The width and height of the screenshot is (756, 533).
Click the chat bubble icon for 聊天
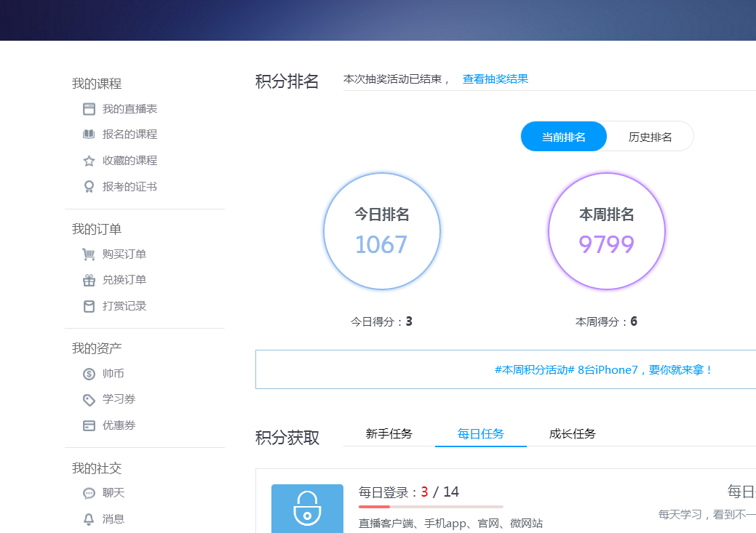point(89,493)
